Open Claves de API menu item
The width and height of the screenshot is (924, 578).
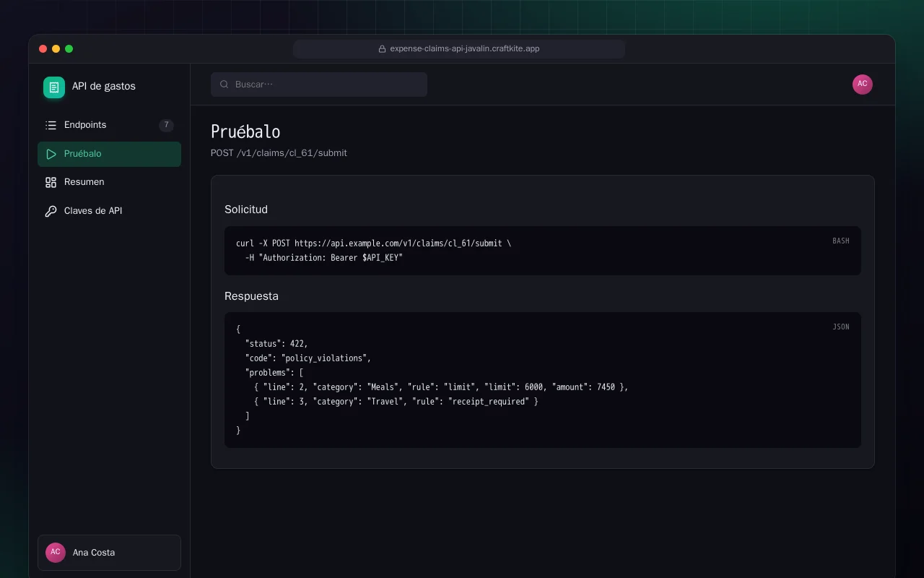(x=109, y=211)
